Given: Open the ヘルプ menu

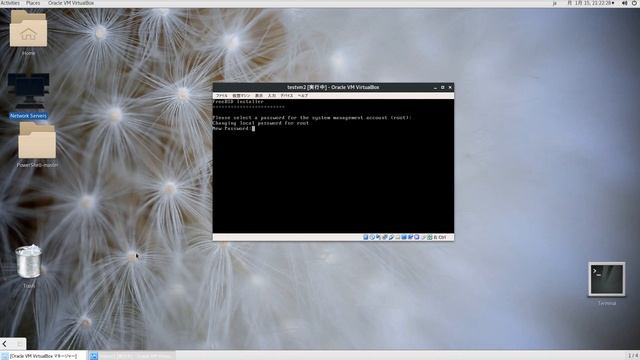Looking at the screenshot, I should pyautogui.click(x=302, y=96).
